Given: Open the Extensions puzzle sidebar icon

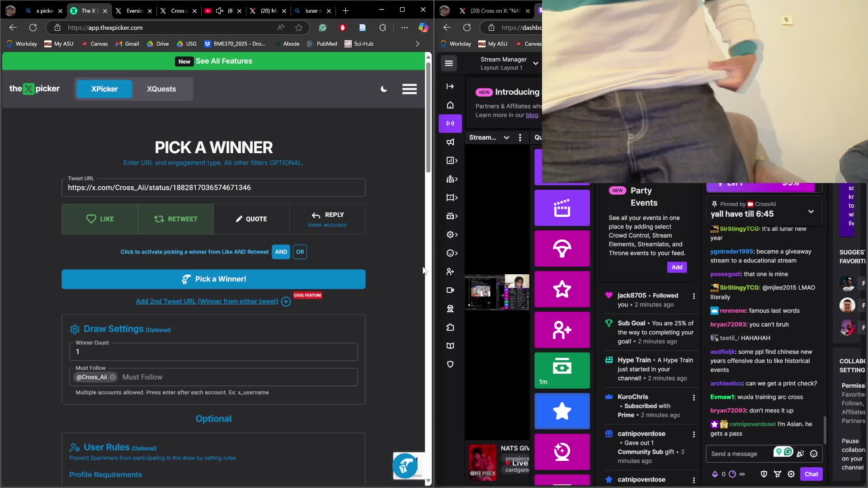Looking at the screenshot, I should pos(450,327).
